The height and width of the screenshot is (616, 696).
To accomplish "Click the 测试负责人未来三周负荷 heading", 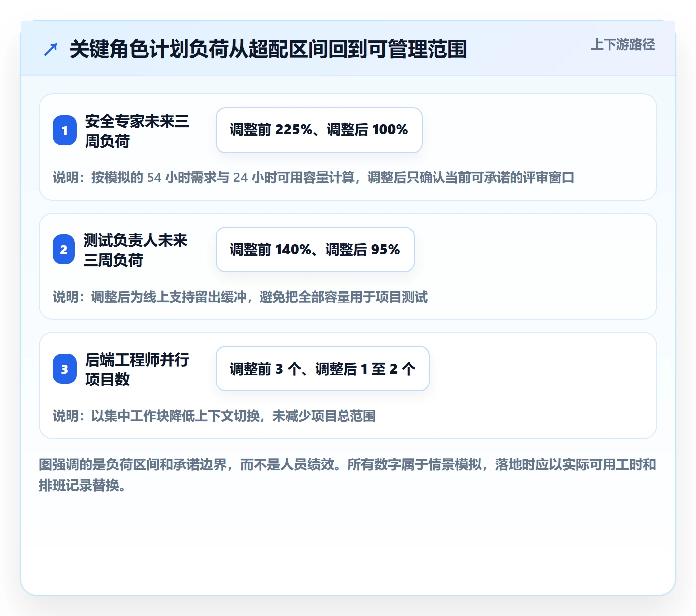I will click(x=136, y=250).
